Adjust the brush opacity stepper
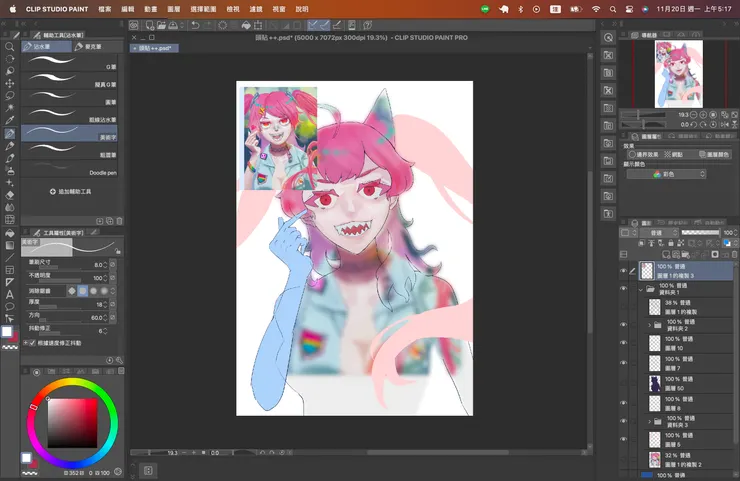 point(105,278)
